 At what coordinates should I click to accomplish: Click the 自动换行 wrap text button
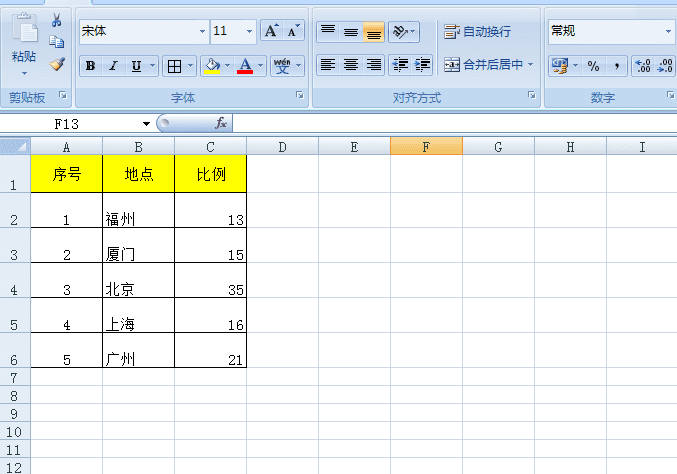[x=478, y=32]
